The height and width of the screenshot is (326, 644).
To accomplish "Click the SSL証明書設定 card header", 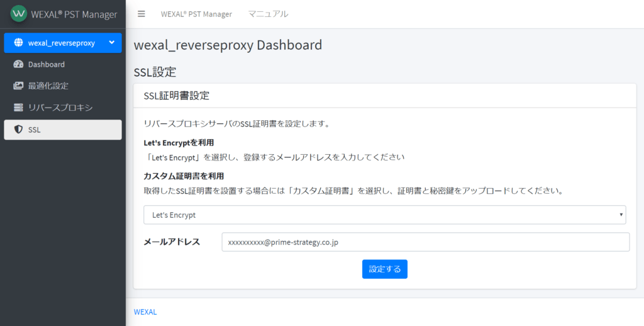I will (x=385, y=96).
